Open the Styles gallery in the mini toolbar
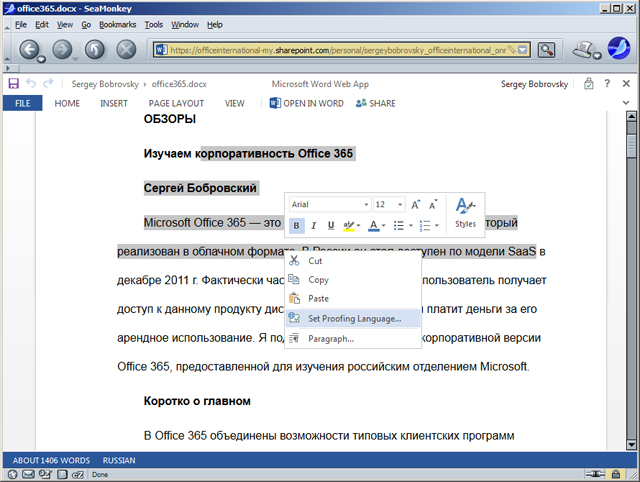This screenshot has height=482, width=640. (x=465, y=213)
